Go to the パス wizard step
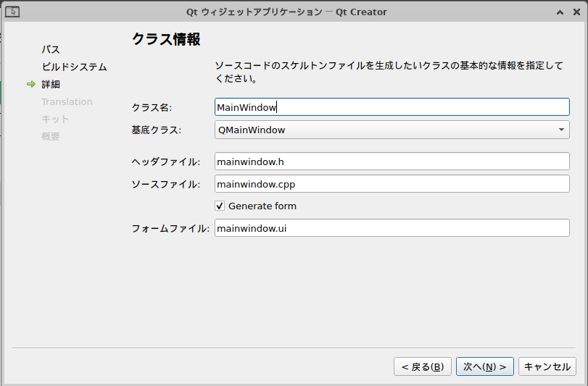This screenshot has height=386, width=588. click(x=51, y=49)
